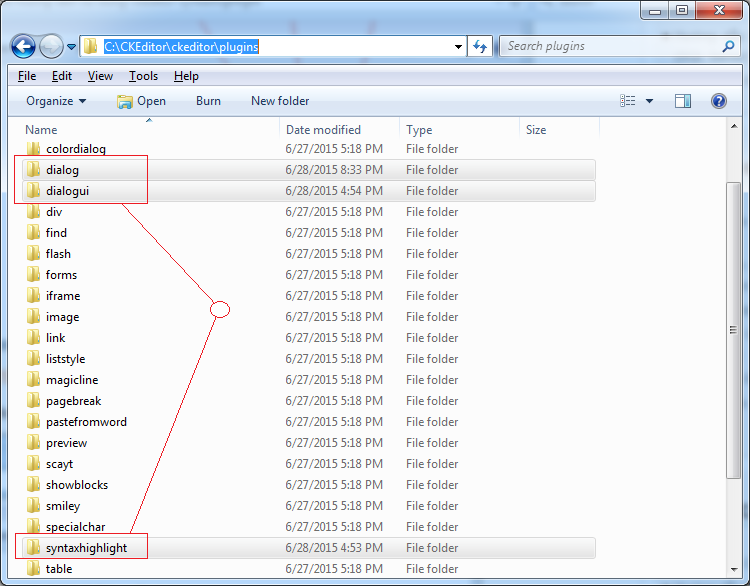Select the smiley folder icon
The width and height of the screenshot is (750, 586).
point(33,506)
